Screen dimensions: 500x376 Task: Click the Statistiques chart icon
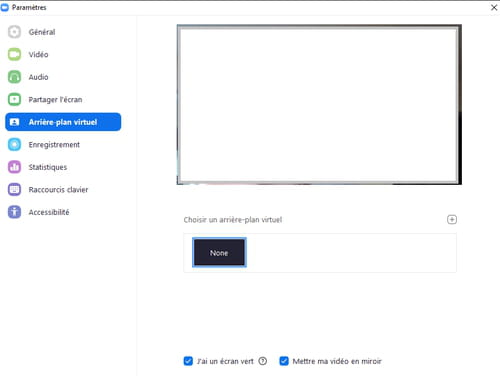14,167
